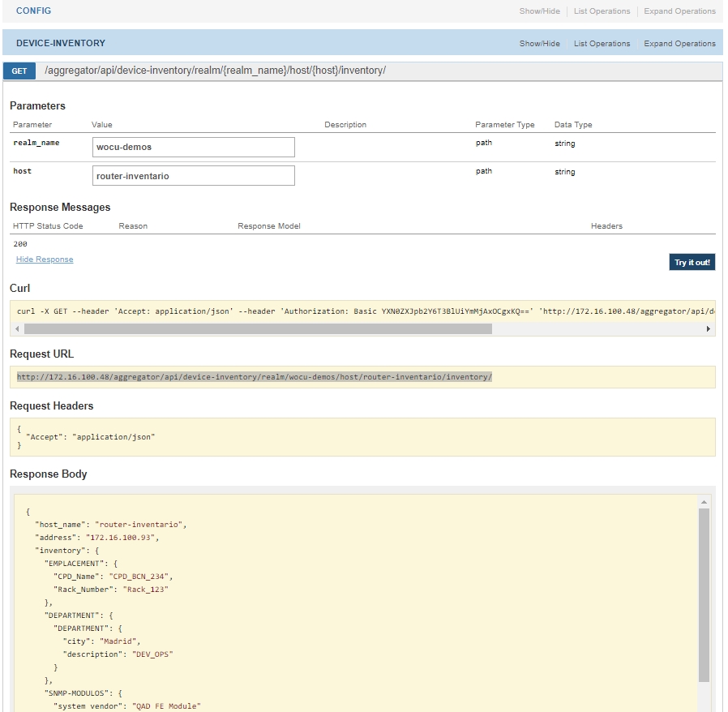Click the device-inventory endpoint path
The width and height of the screenshot is (728, 712).
216,71
